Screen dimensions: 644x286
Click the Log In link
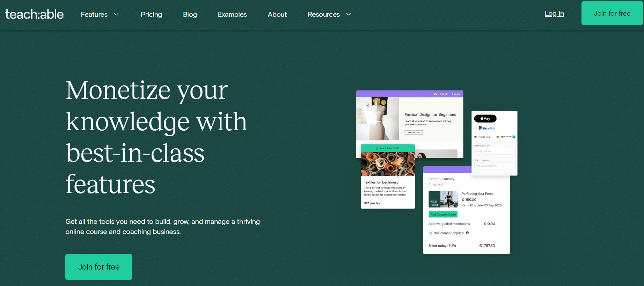pyautogui.click(x=554, y=14)
